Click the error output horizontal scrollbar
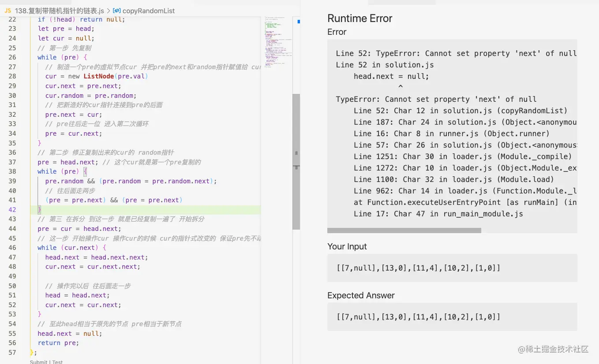 point(404,230)
